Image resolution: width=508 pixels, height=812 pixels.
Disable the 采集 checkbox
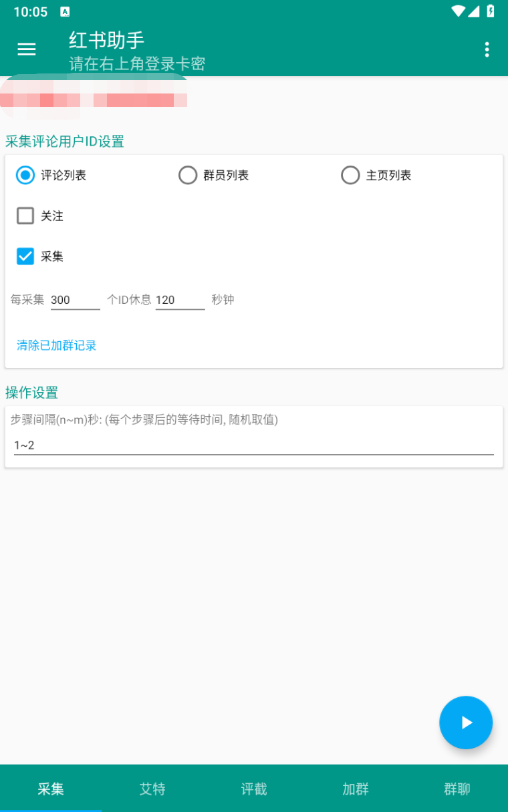coord(25,256)
